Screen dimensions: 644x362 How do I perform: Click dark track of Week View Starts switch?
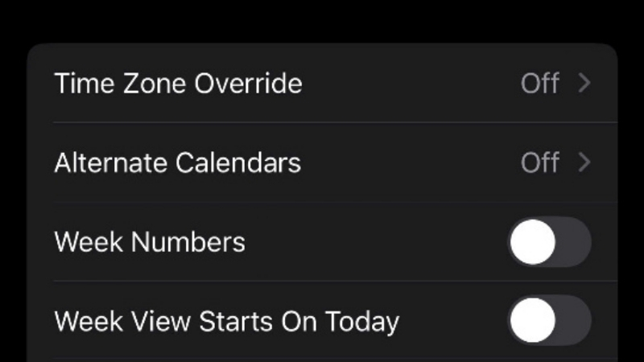coord(574,320)
